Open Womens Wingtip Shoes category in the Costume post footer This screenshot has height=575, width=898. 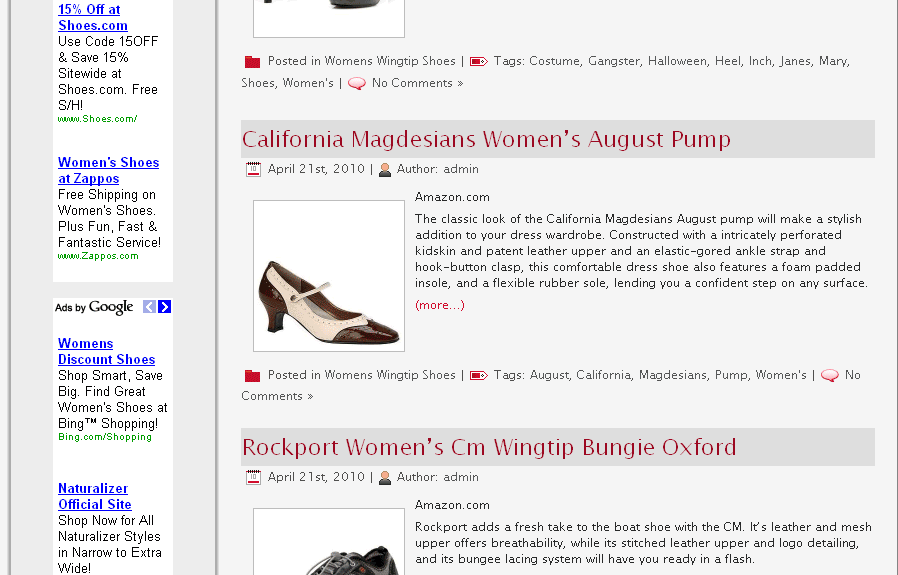[x=390, y=61]
